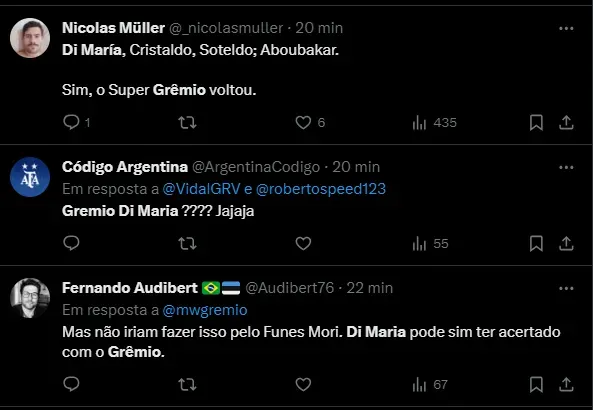Reply to Nicolas Müller's tweet
Viewport: 593px width, 410px height.
click(x=76, y=123)
